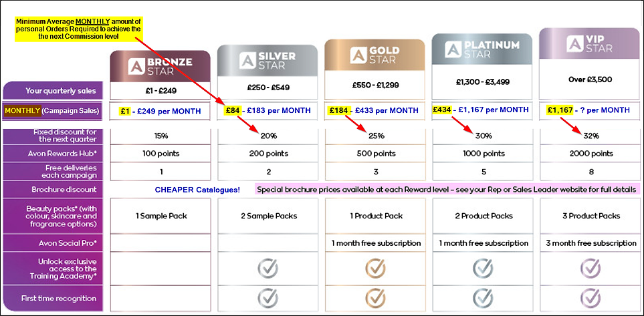This screenshot has width=644, height=316.
Task: Click the yellow highlighted £84 amount
Action: [x=231, y=110]
